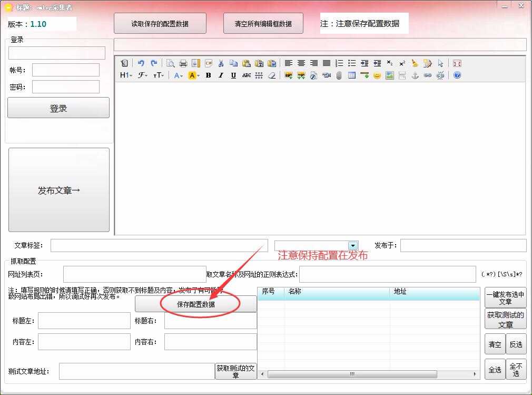The height and width of the screenshot is (395, 532).
Task: Click the insert code icon
Action: point(208,63)
